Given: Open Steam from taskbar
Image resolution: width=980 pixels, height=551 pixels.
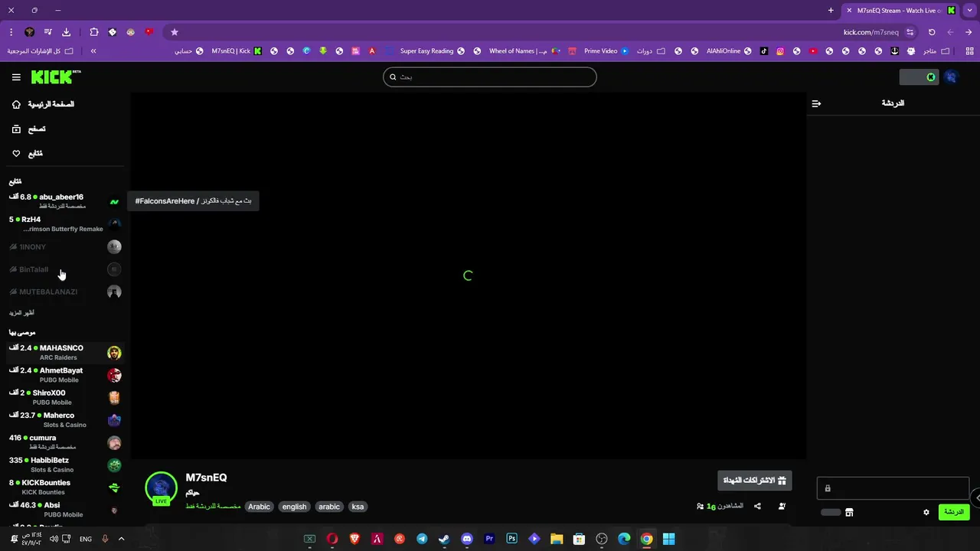Looking at the screenshot, I should point(444,539).
